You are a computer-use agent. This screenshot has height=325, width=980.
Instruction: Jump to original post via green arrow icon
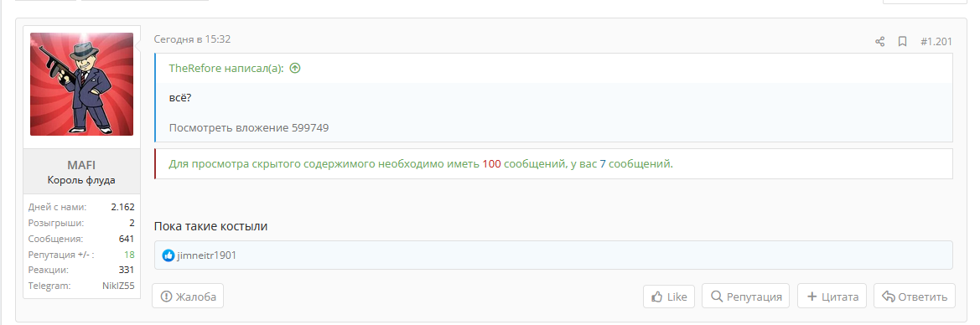pos(295,68)
